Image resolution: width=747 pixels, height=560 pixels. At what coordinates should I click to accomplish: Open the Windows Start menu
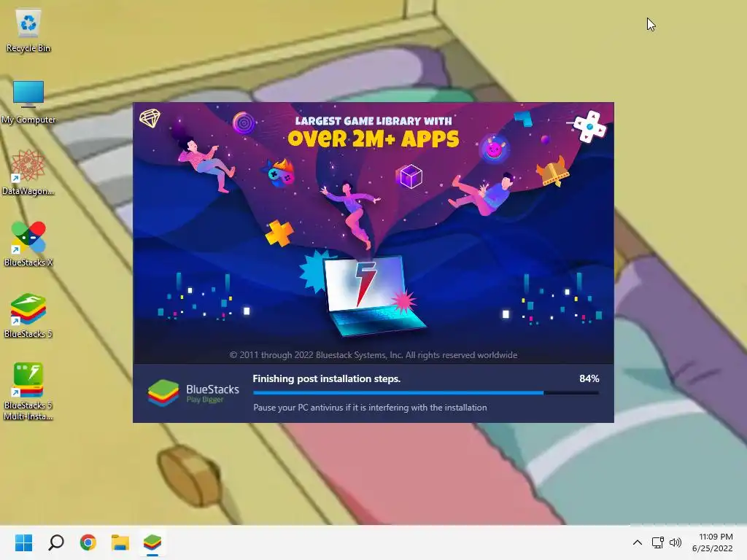[23, 542]
